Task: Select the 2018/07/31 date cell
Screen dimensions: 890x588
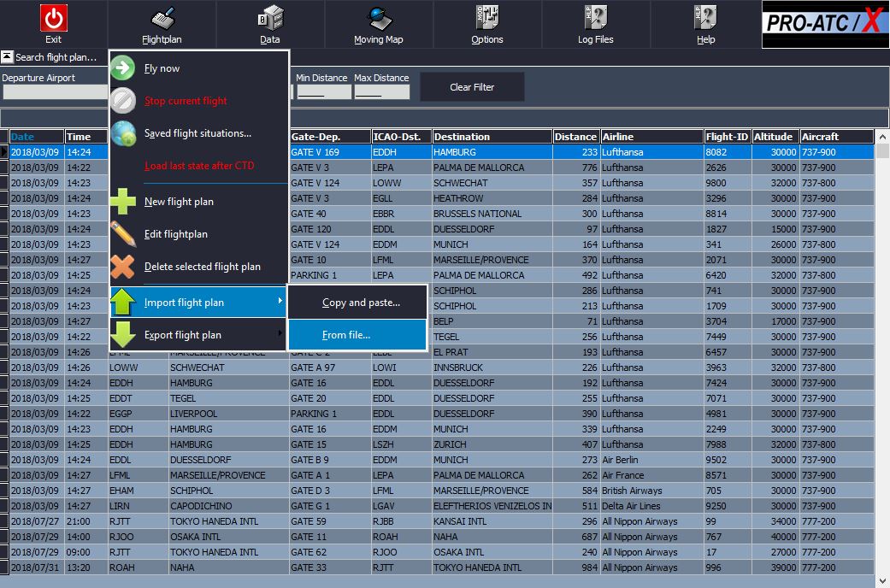Action: coord(36,567)
